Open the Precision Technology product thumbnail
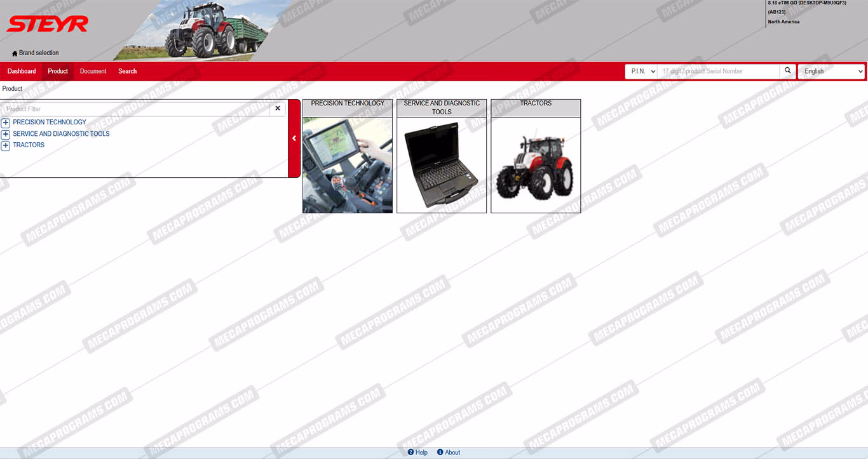The image size is (868, 459). tap(348, 165)
